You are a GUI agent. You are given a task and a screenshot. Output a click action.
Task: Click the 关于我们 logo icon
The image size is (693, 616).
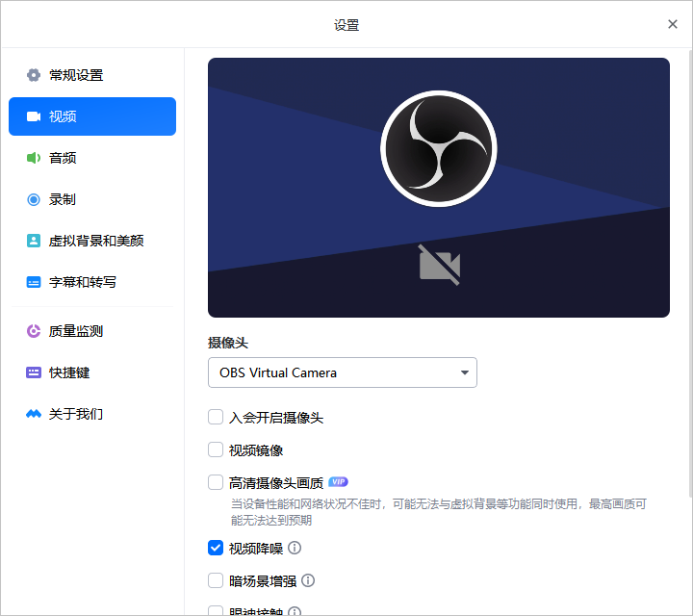click(34, 414)
